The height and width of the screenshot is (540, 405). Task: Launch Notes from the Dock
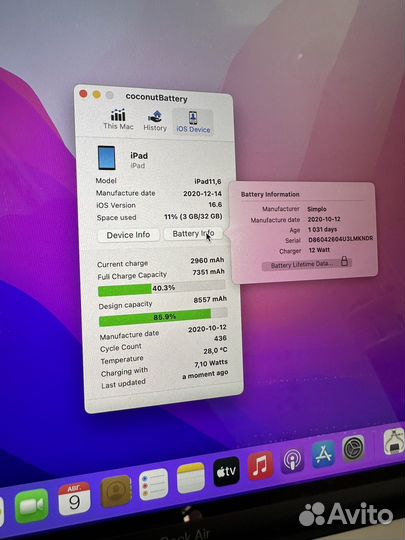pos(190,477)
